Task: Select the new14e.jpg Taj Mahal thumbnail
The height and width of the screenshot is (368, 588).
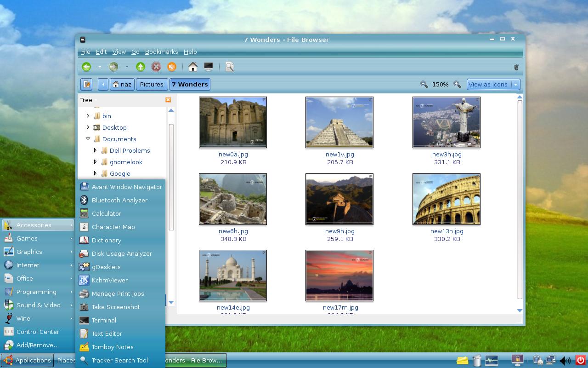Action: pos(233,276)
